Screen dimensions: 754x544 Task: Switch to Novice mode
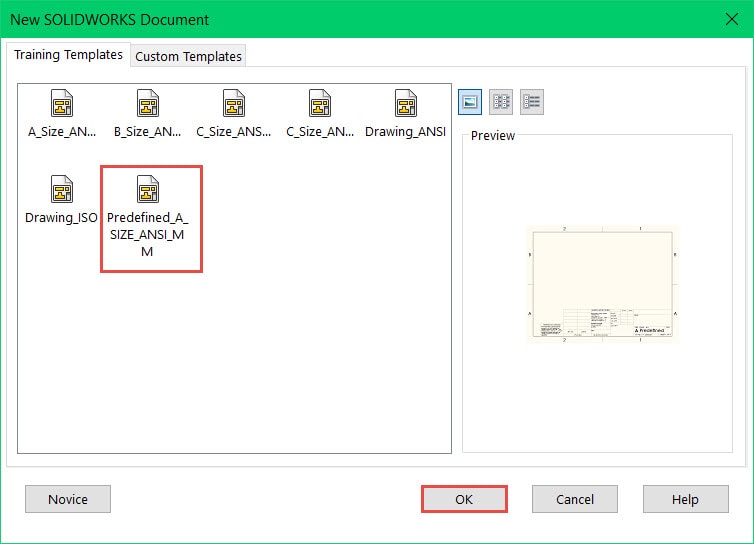[68, 499]
